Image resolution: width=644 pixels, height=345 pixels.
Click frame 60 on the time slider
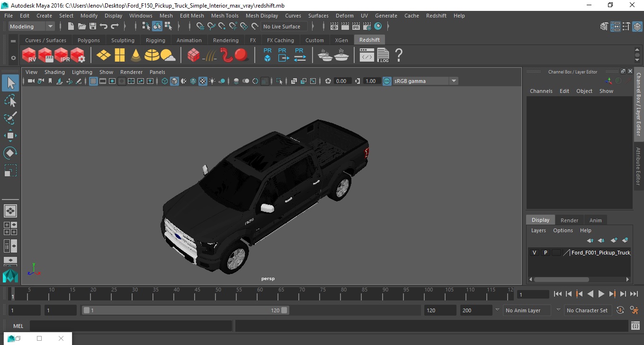click(259, 294)
